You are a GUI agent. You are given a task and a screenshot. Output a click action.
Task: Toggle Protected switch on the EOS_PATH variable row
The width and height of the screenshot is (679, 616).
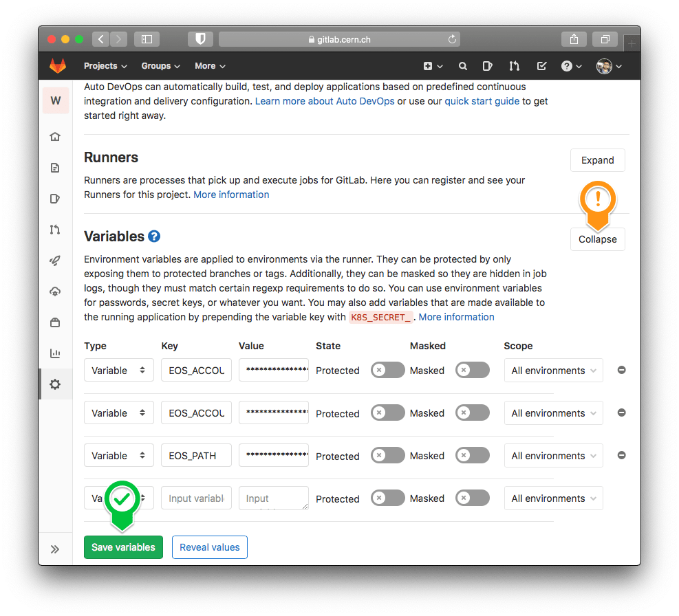click(387, 455)
